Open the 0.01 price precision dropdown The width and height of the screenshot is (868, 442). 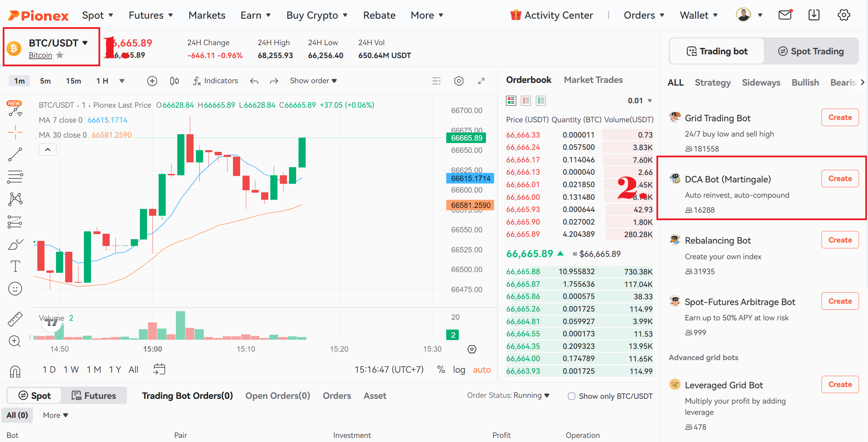click(x=640, y=101)
